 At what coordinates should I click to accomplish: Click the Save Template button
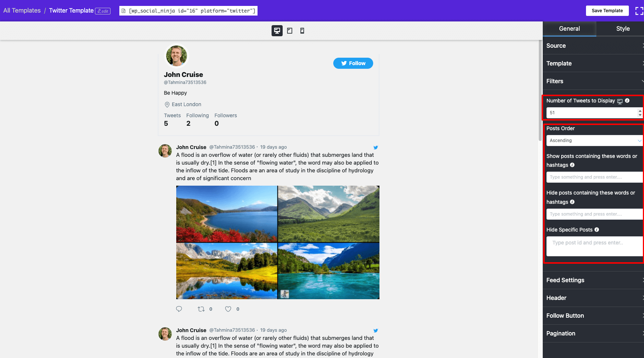(x=607, y=11)
